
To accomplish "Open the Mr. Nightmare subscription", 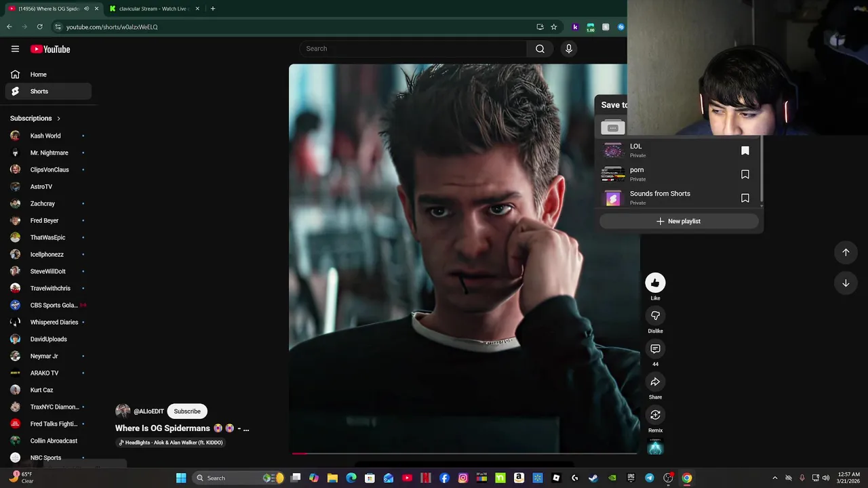I will [x=47, y=152].
